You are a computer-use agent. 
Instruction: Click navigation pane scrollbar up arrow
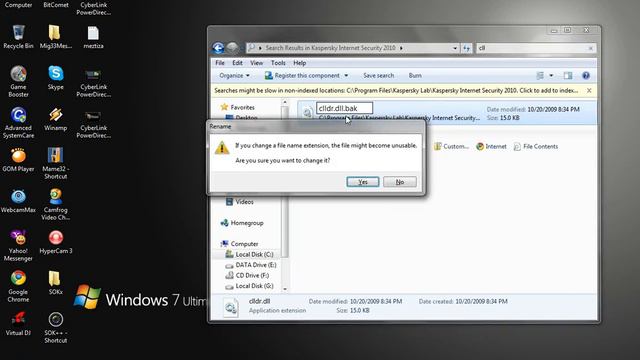285,102
